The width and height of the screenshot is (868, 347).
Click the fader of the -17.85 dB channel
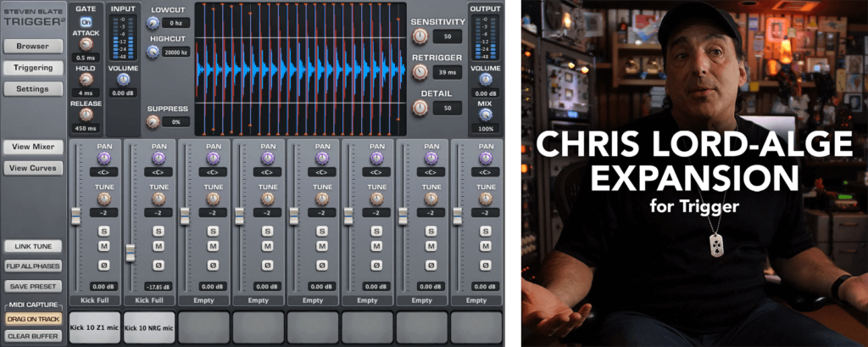pos(130,253)
